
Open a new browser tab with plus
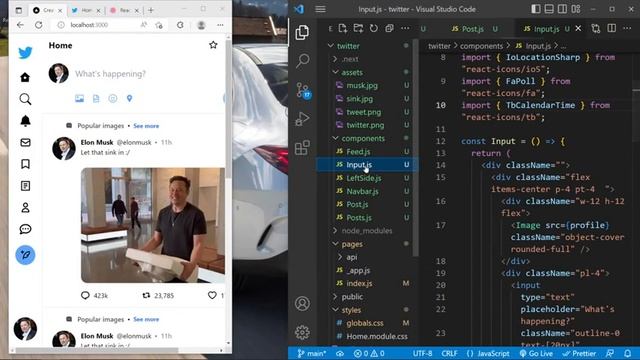[x=151, y=10]
